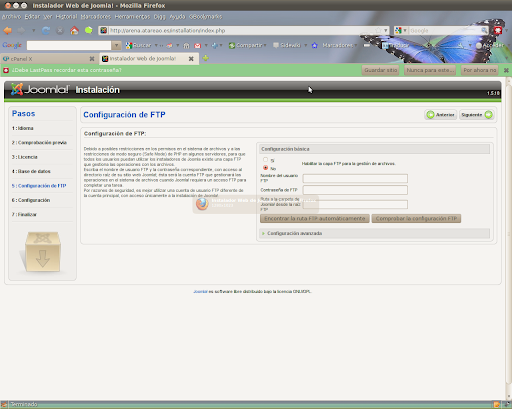Open the Archivo menu

(x=11, y=17)
